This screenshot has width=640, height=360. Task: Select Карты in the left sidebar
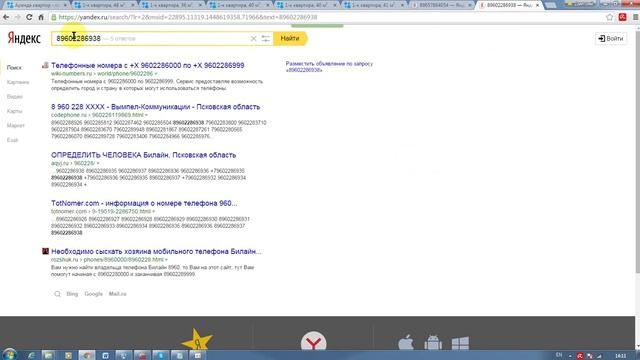pyautogui.click(x=14, y=111)
